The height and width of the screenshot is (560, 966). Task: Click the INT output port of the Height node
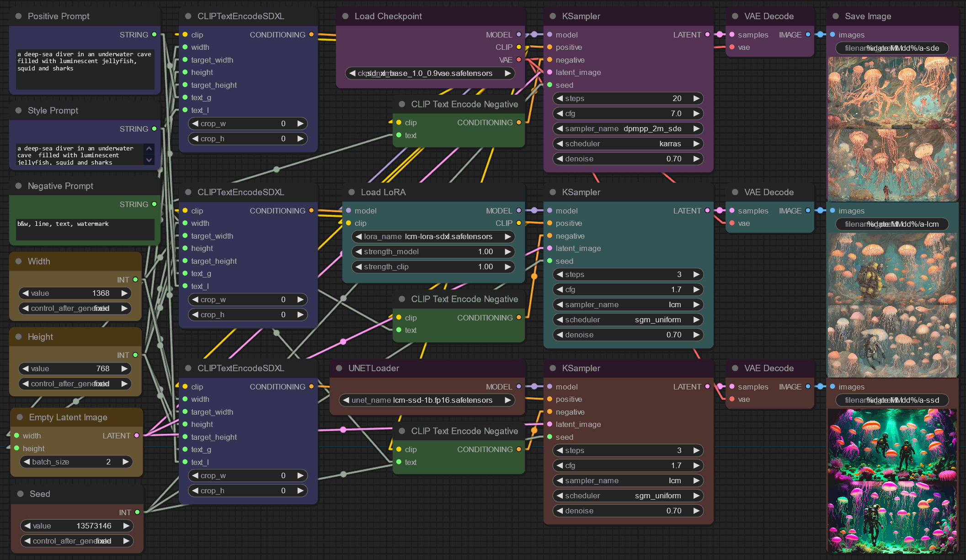[136, 355]
